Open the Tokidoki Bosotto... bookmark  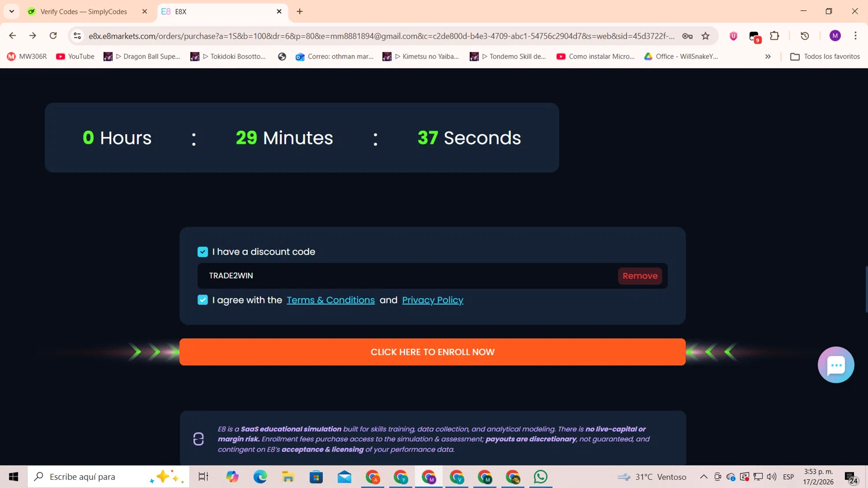click(228, 57)
